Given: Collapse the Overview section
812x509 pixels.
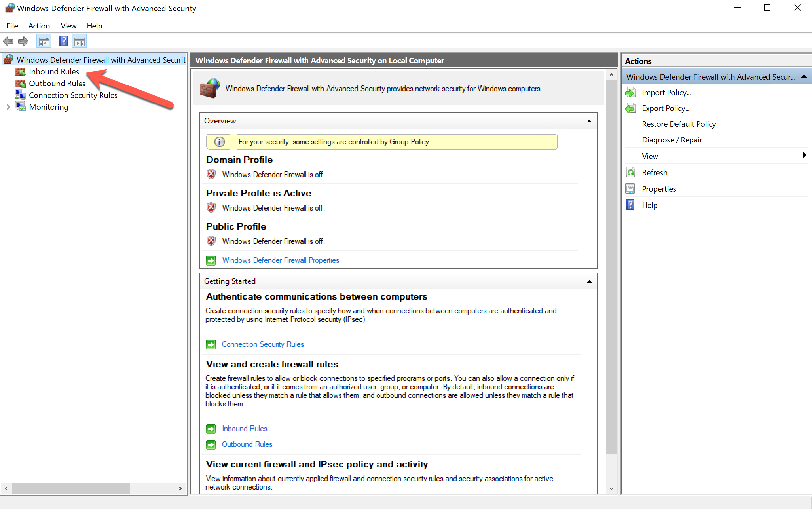Looking at the screenshot, I should pyautogui.click(x=589, y=121).
